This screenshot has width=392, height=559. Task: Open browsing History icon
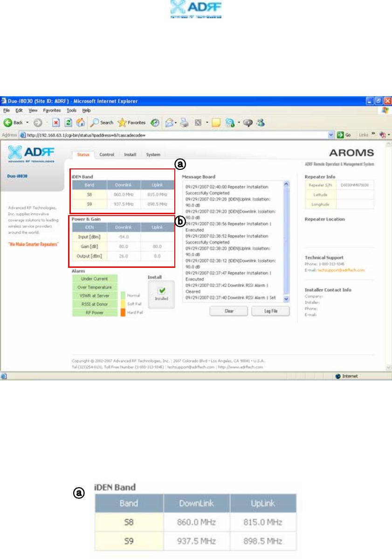[155, 123]
